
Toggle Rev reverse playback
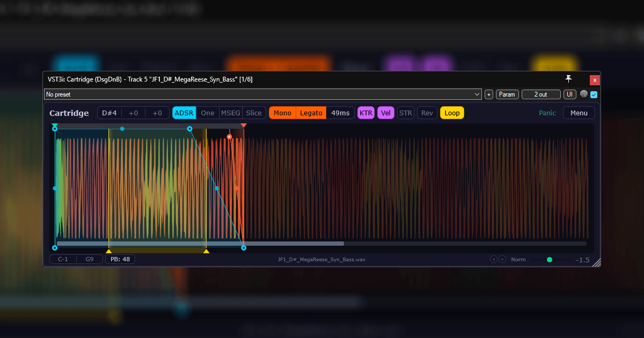427,113
